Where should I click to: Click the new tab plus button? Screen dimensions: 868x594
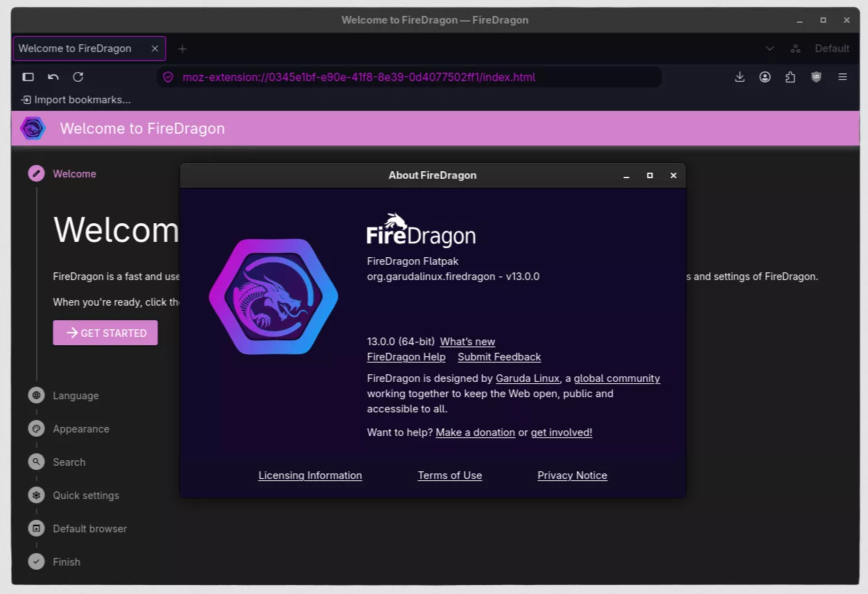coord(182,49)
